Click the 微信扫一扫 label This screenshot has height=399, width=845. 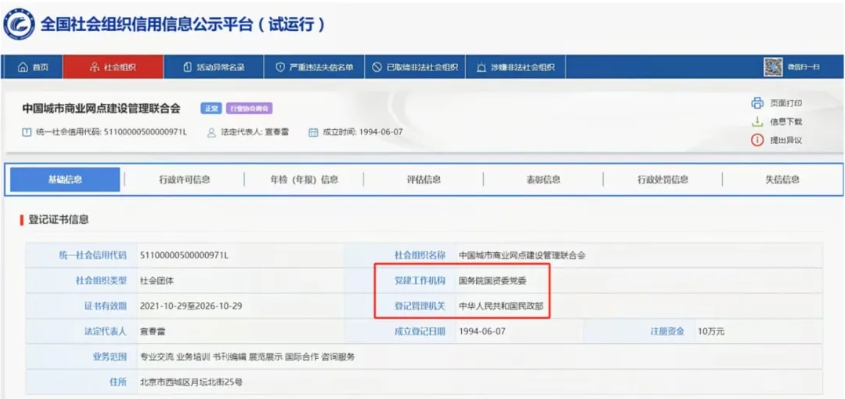point(804,67)
